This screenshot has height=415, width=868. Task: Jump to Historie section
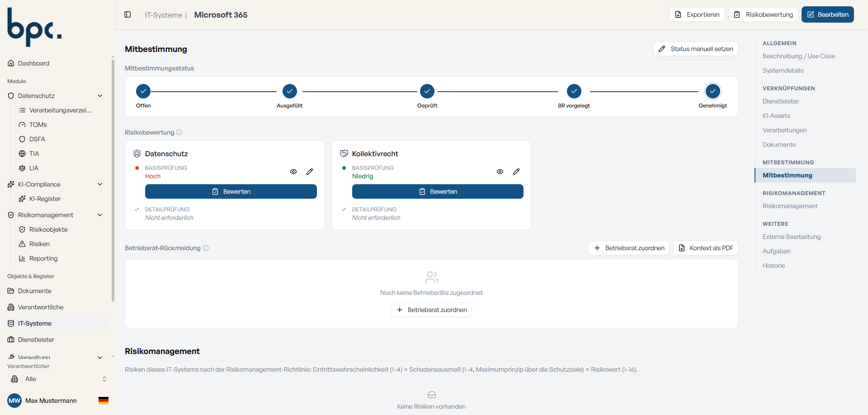(x=774, y=266)
